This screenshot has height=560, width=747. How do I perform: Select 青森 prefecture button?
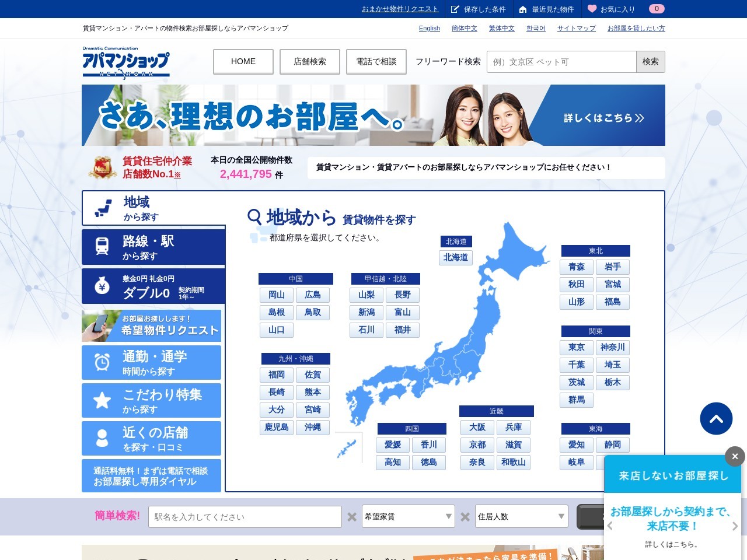[x=577, y=267]
